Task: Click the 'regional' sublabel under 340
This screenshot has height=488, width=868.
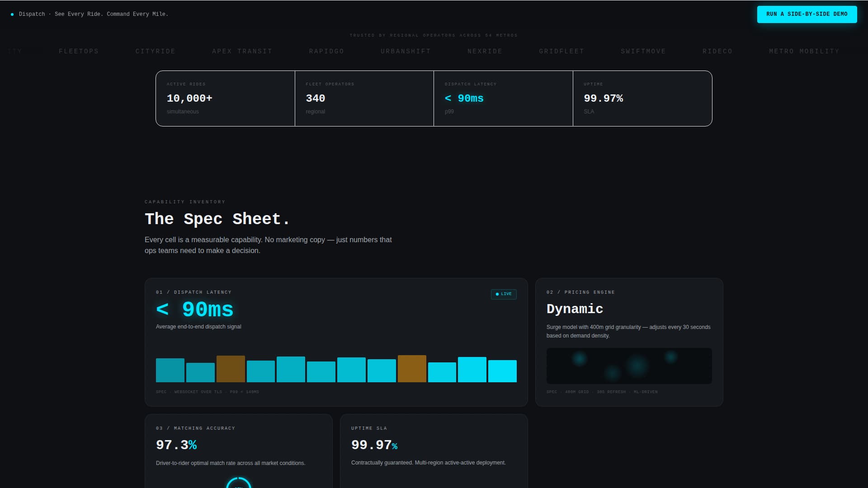Action: coord(315,112)
